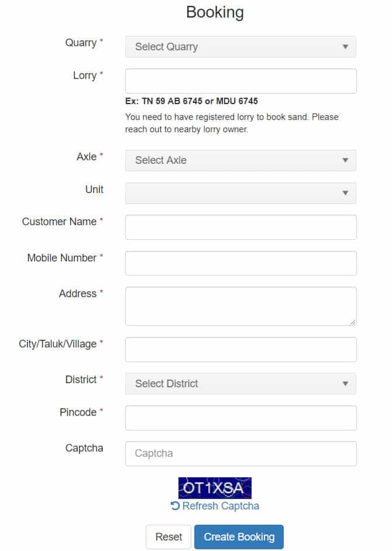Click the Mobile Number input
Screen dimensions: 392x551
pyautogui.click(x=240, y=263)
